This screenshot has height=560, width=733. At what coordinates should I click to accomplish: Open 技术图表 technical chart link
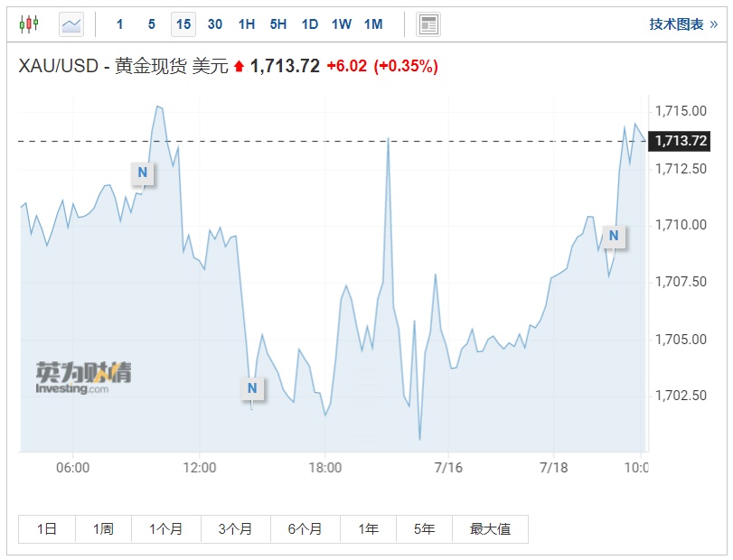pos(682,24)
